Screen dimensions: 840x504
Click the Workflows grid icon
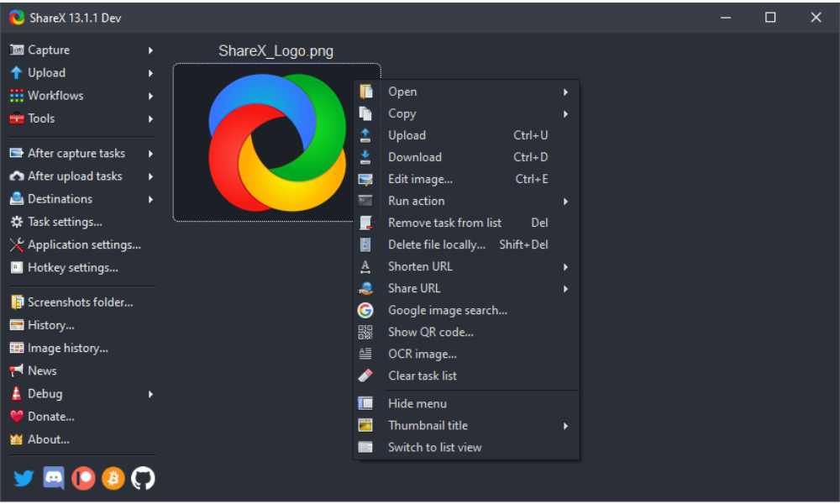(x=17, y=96)
